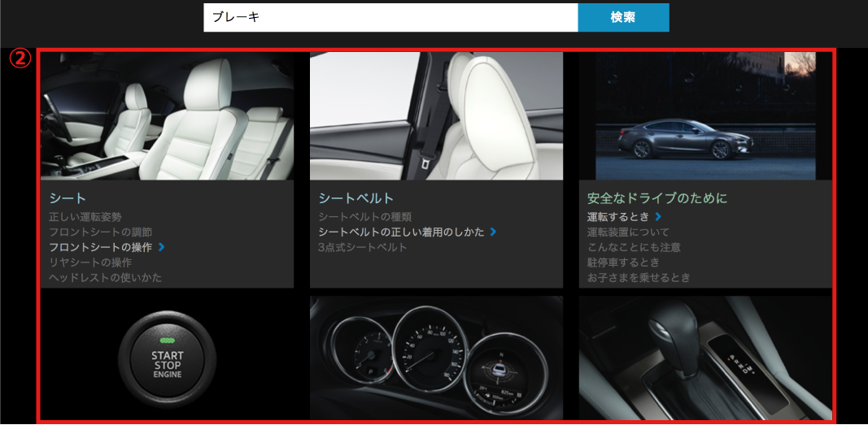Click the シートベルト section heading

[x=355, y=198]
